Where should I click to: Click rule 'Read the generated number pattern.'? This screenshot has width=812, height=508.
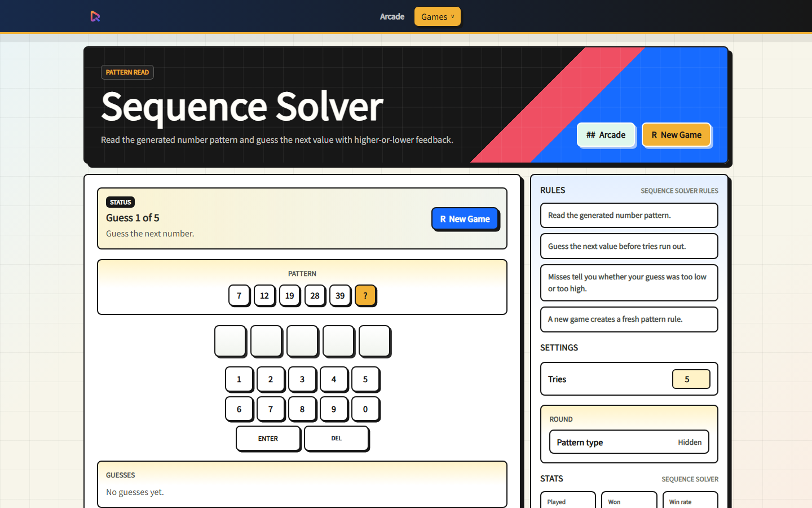(x=629, y=215)
